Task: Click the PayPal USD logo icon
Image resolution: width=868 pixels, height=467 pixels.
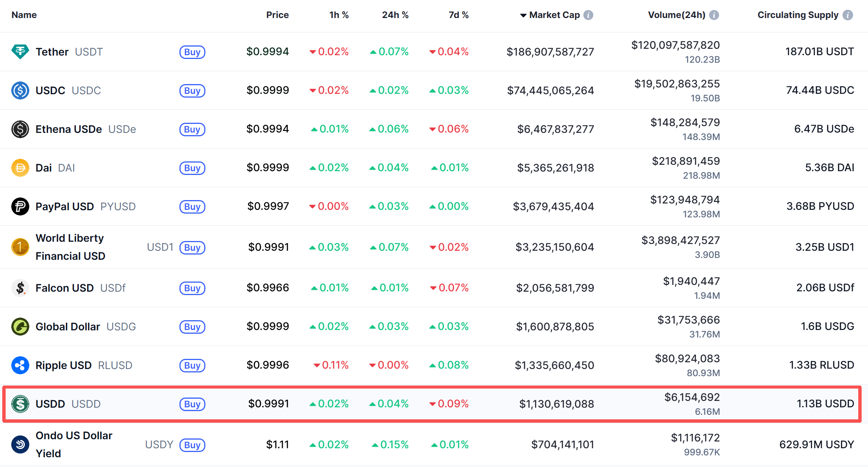Action: [20, 206]
